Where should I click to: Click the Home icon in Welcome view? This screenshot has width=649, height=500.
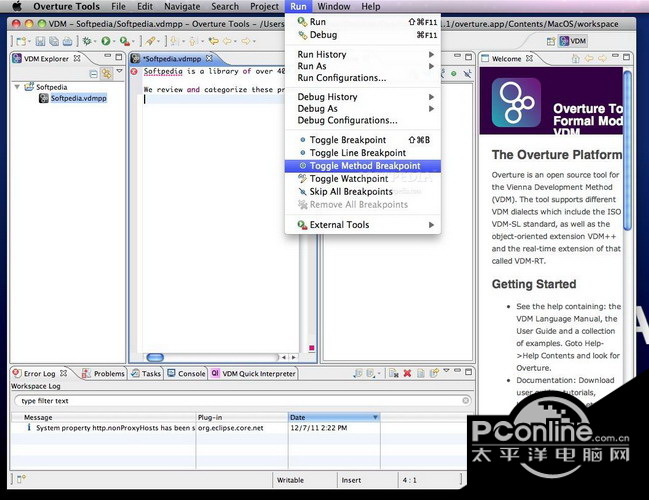(575, 58)
